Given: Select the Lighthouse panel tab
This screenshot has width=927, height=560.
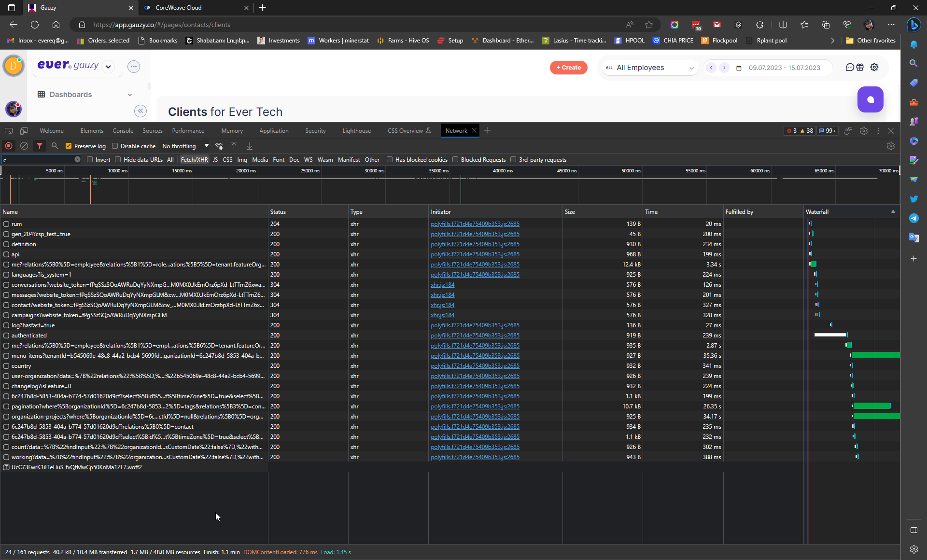Looking at the screenshot, I should click(x=356, y=130).
